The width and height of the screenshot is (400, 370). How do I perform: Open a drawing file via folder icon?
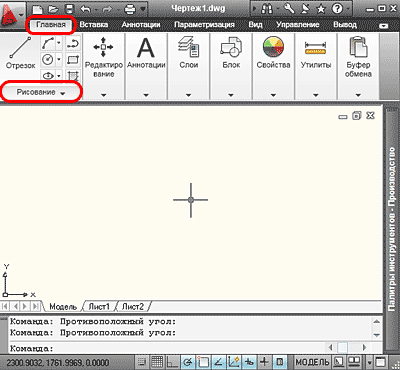[53, 9]
